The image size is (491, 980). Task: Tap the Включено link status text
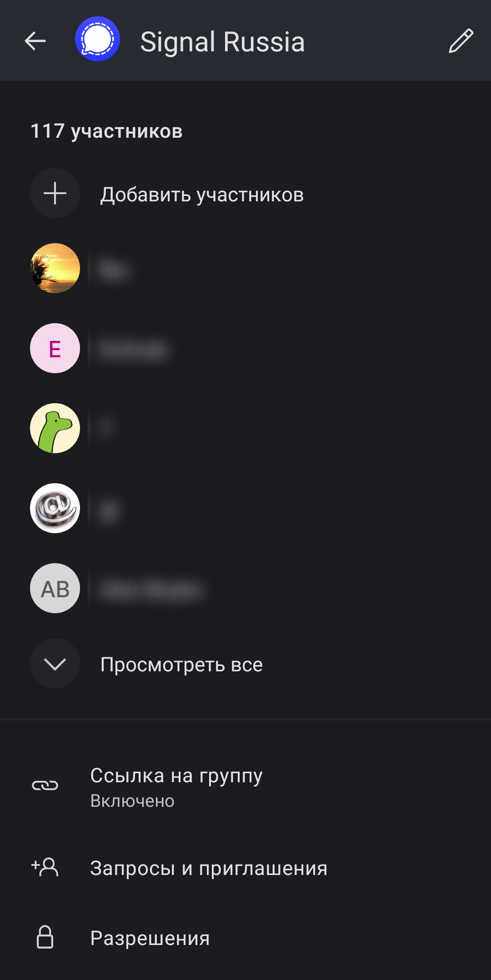point(132,801)
